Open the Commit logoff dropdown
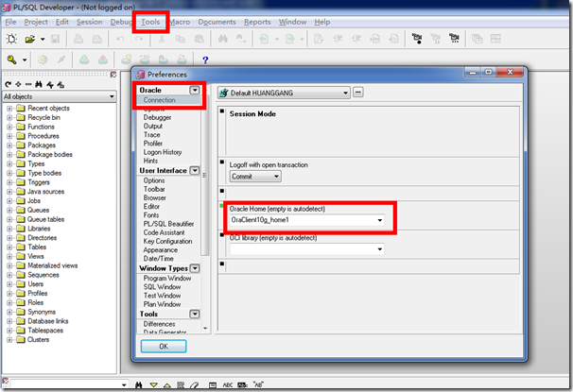573x392 pixels. pos(275,176)
